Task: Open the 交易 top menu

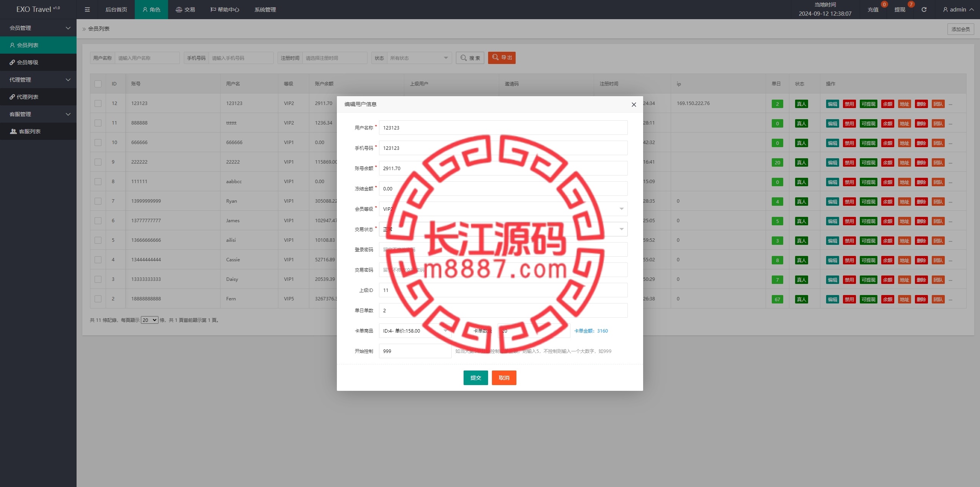Action: coord(185,10)
